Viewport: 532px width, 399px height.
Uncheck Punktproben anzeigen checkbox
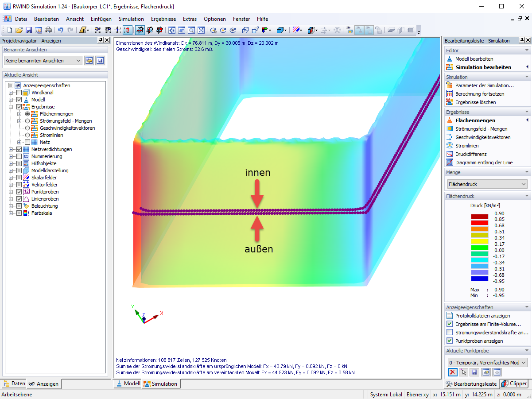click(450, 341)
